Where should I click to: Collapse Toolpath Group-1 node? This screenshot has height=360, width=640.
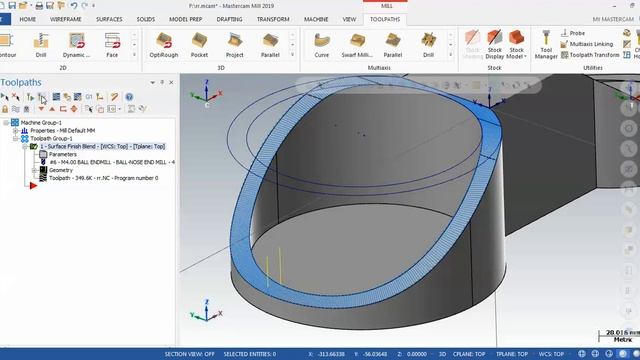coord(16,138)
